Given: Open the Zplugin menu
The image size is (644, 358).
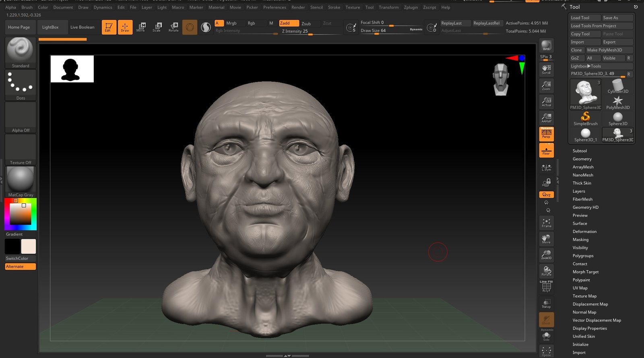Looking at the screenshot, I should tap(411, 7).
